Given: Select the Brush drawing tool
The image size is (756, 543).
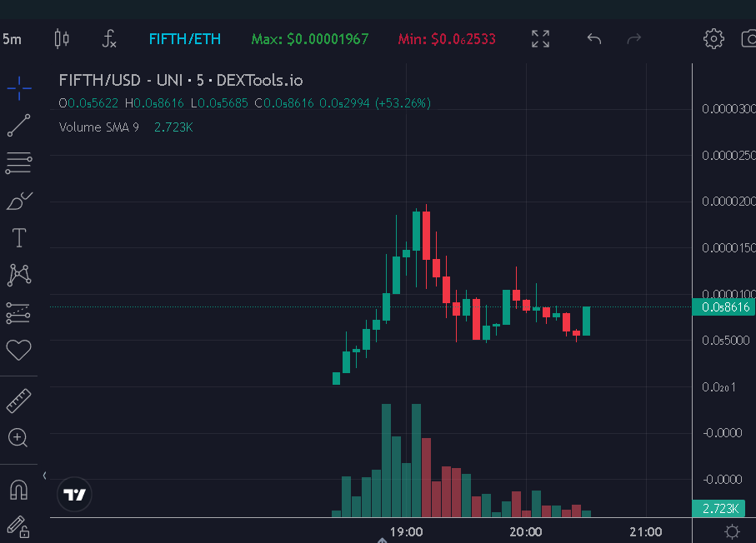Looking at the screenshot, I should (x=18, y=200).
